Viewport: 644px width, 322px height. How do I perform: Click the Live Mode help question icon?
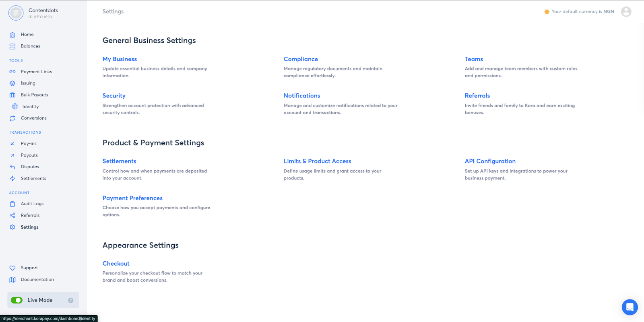click(71, 300)
